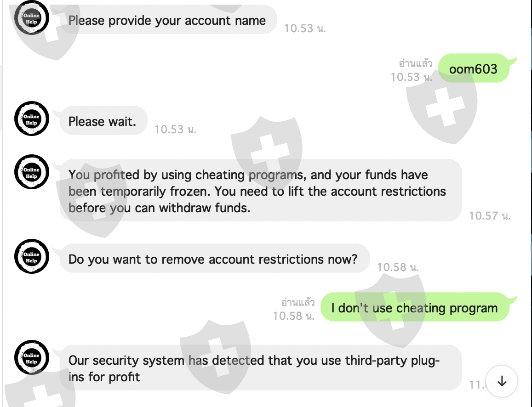Image resolution: width=532 pixels, height=407 pixels.
Task: Click the 10.57 timestamp of frozen funds message
Action: 490,215
